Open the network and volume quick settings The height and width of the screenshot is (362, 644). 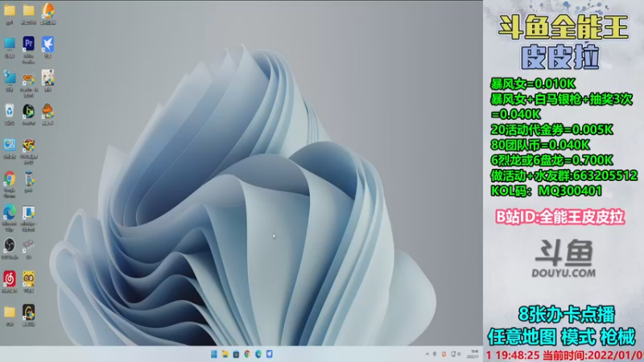click(456, 354)
